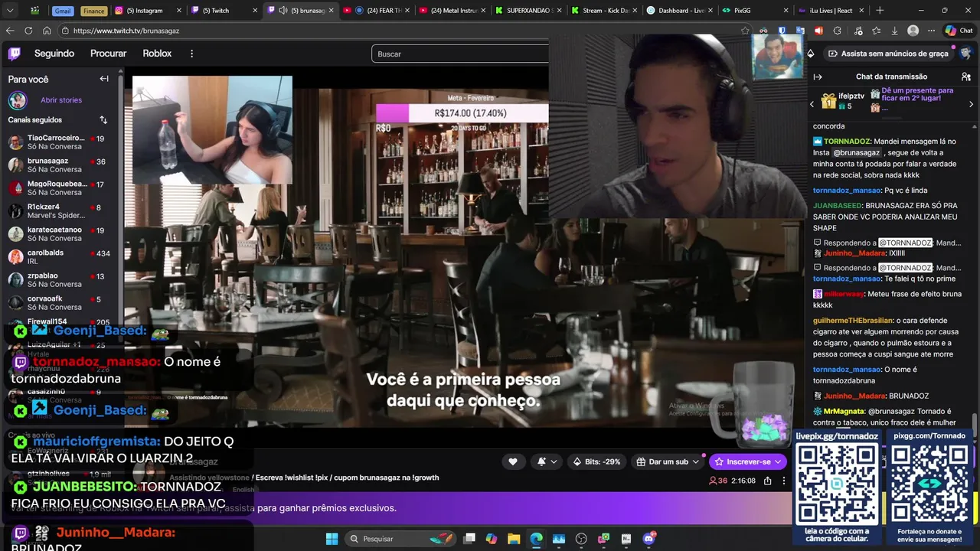
Task: Click the Twitch logo home icon
Action: point(15,54)
